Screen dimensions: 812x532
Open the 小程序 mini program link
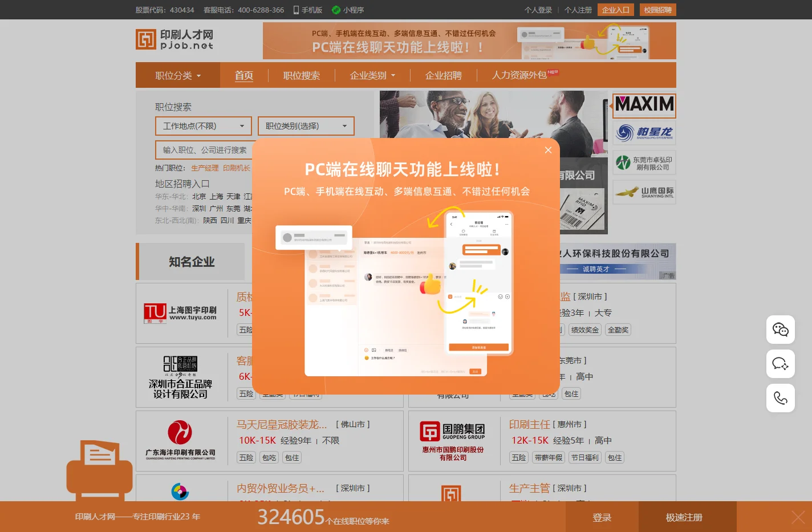pyautogui.click(x=348, y=10)
